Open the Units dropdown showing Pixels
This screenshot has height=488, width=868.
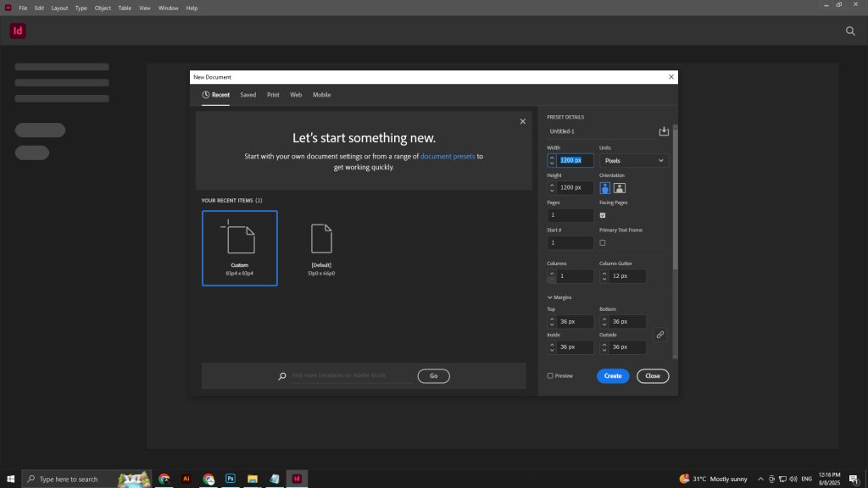(x=634, y=160)
